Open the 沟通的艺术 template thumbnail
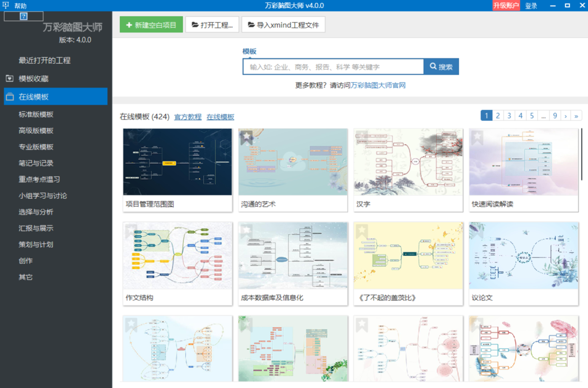The height and width of the screenshot is (388, 588). [x=293, y=162]
